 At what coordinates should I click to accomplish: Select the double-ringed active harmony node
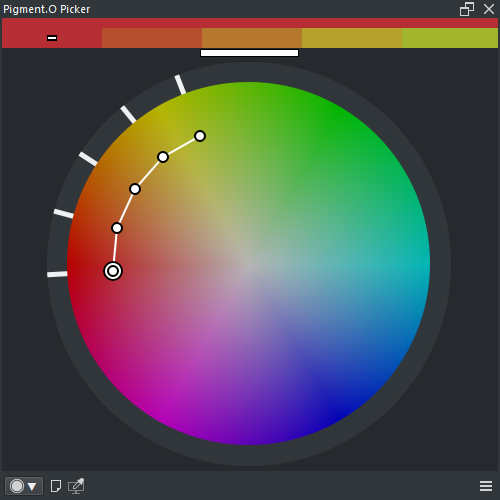click(113, 271)
